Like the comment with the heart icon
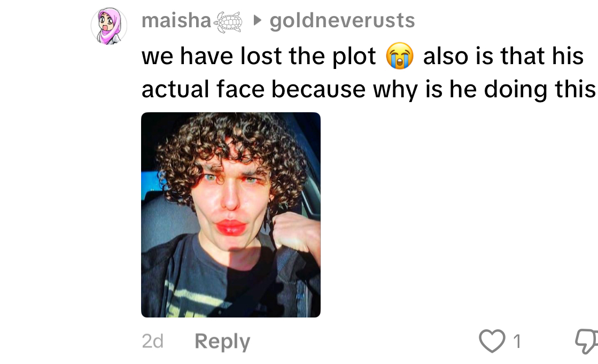This screenshot has width=598, height=364. [x=492, y=340]
